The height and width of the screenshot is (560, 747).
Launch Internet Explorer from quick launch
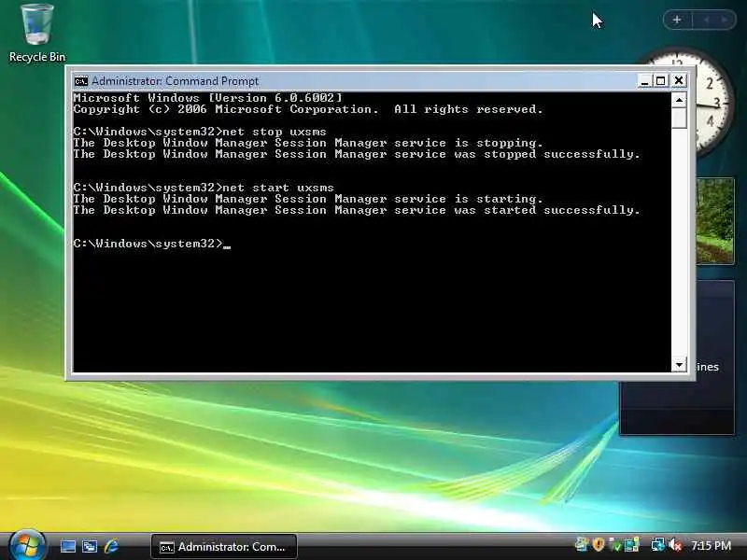111,546
